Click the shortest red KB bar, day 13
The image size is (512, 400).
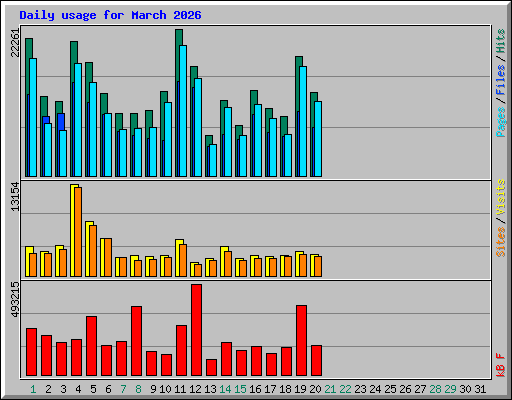(211, 367)
